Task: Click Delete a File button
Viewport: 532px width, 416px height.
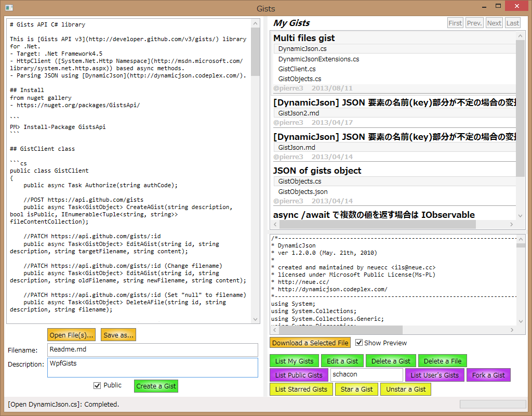Action: point(443,361)
